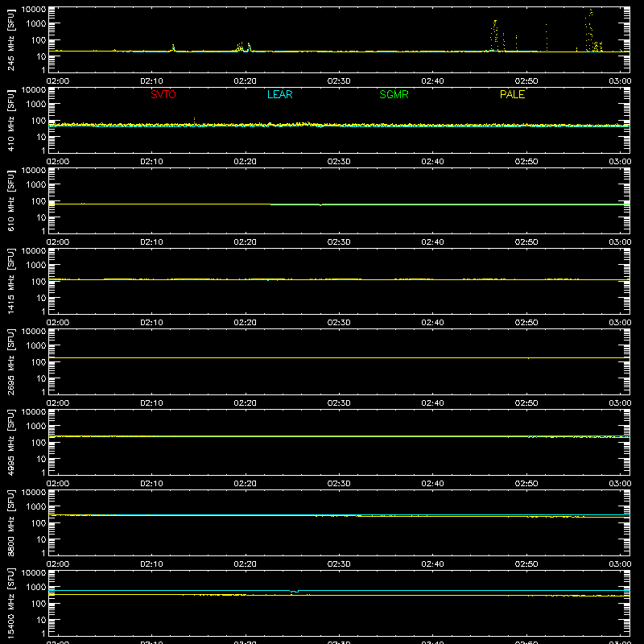Viewport: 644px width, 644px height.
Task: Select the '15400 MHz [SFU]' axis title
Action: point(10,603)
